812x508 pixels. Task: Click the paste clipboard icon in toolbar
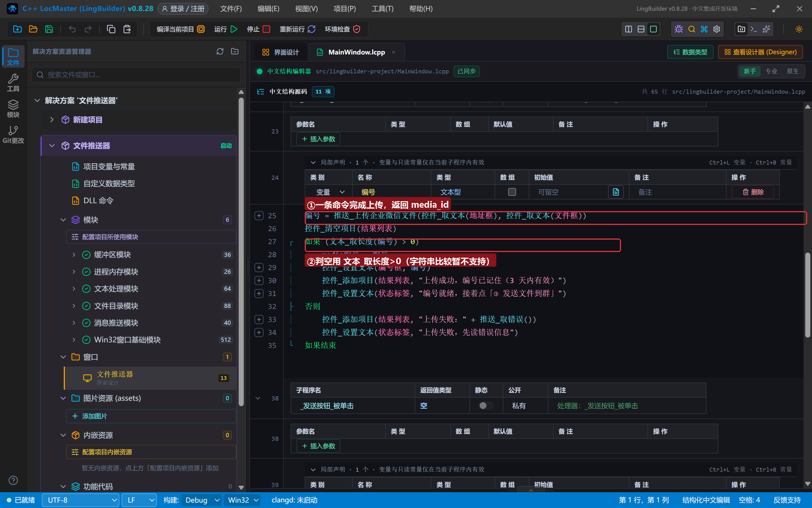[x=127, y=29]
